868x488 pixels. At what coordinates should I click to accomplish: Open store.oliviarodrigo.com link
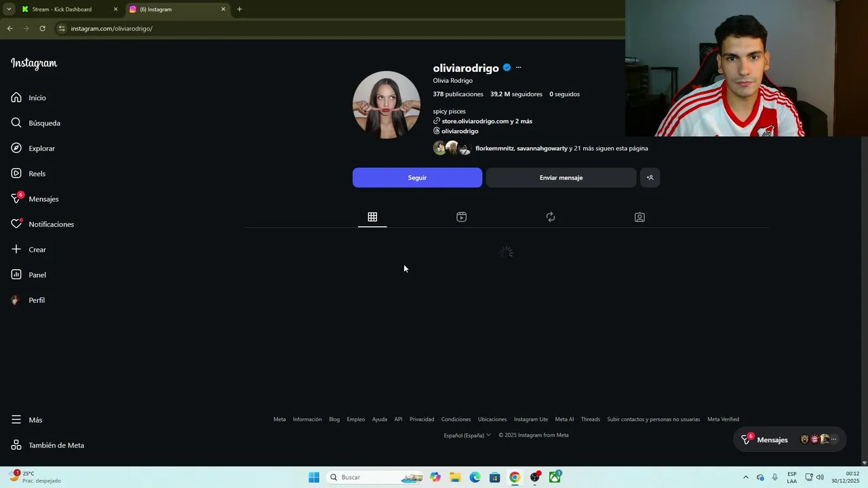click(x=487, y=121)
